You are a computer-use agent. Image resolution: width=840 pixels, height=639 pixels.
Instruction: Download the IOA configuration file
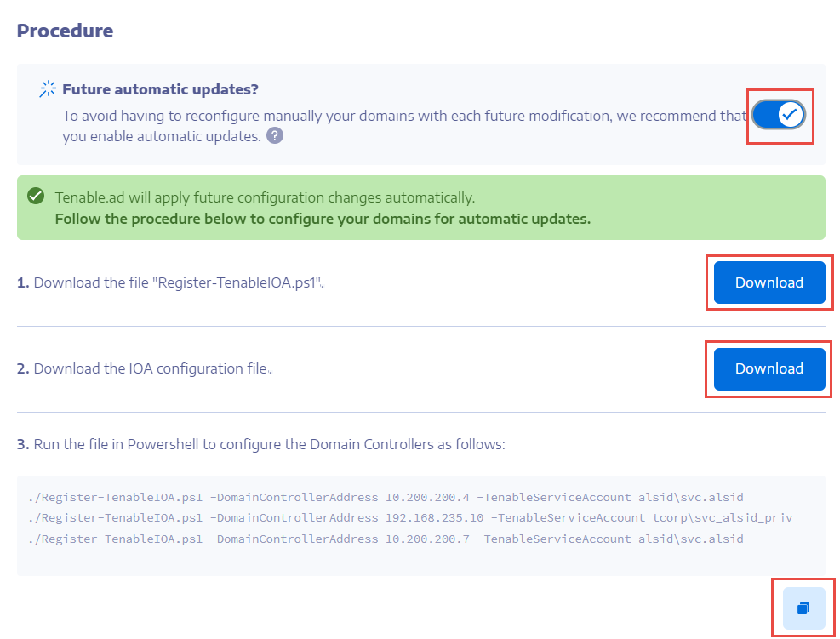click(769, 368)
